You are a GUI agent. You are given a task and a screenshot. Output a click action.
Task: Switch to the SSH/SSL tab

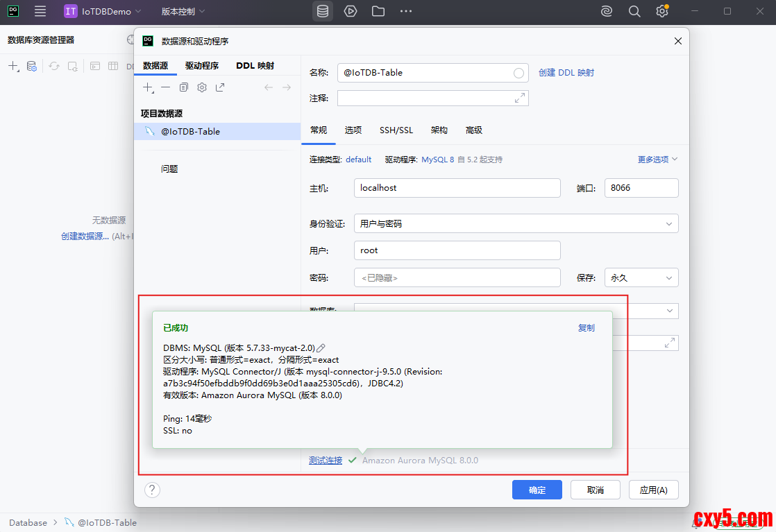[396, 130]
